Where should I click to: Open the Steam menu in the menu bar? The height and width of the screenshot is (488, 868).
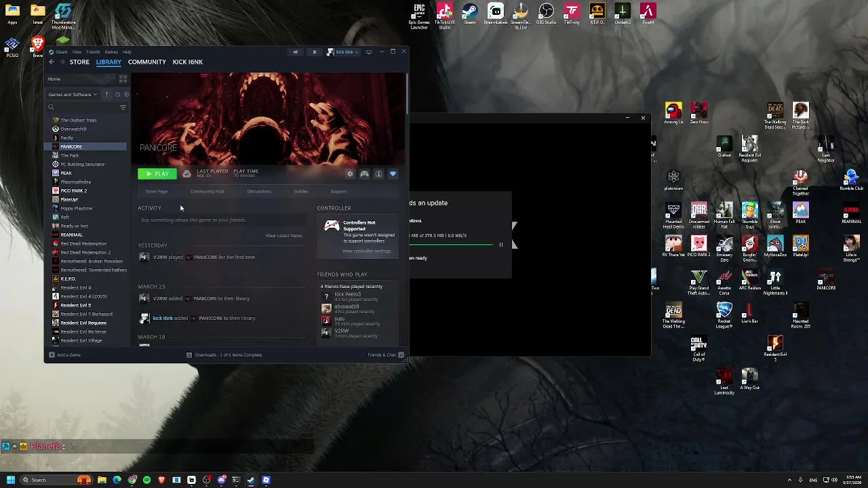click(x=59, y=52)
